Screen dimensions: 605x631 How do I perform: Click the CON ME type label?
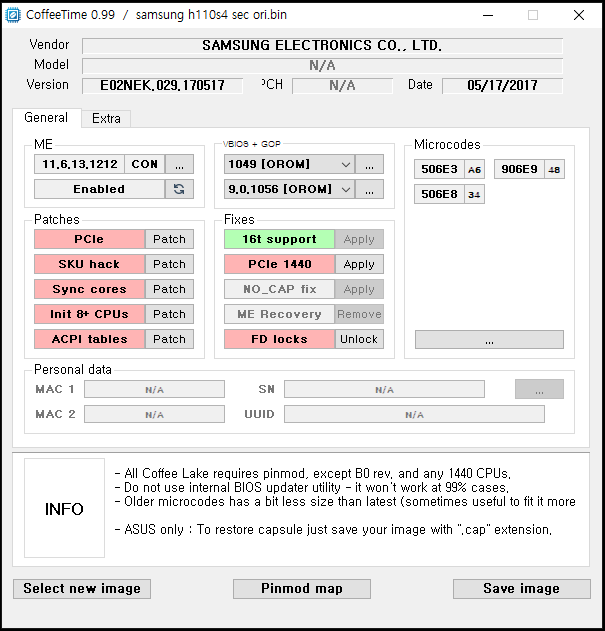coord(145,165)
